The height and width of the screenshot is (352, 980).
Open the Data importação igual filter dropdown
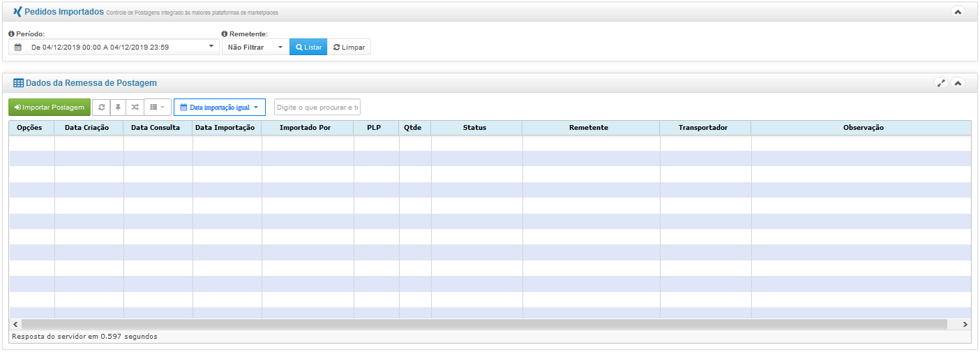pos(219,108)
